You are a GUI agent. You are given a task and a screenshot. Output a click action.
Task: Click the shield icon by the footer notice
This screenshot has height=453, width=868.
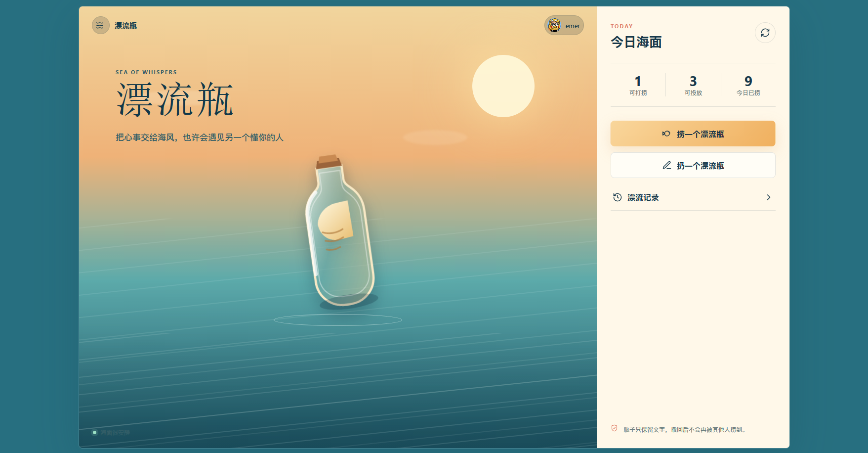point(614,428)
